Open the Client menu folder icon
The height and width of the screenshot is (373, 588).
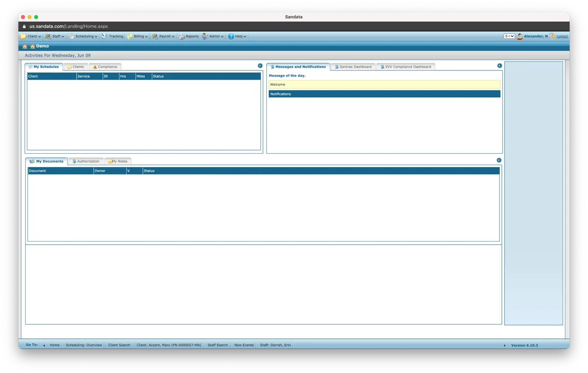point(24,36)
